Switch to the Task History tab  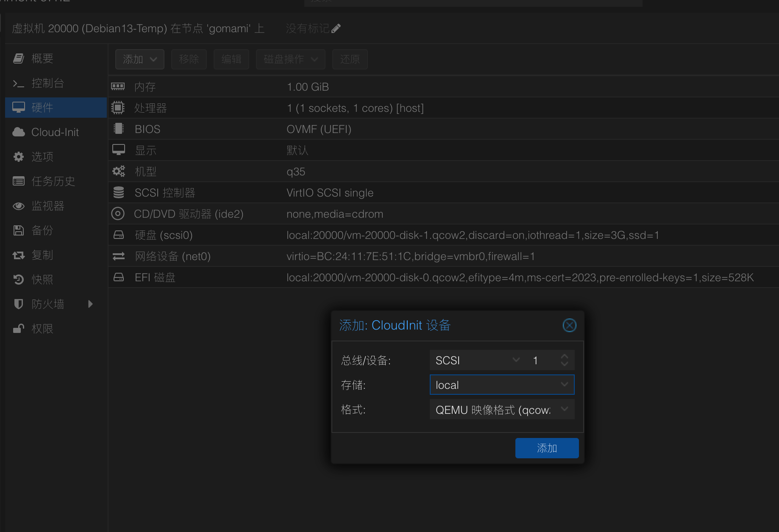53,181
